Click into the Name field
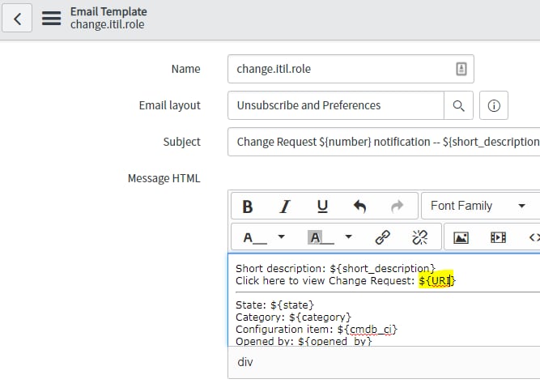The width and height of the screenshot is (540, 392). coord(351,69)
